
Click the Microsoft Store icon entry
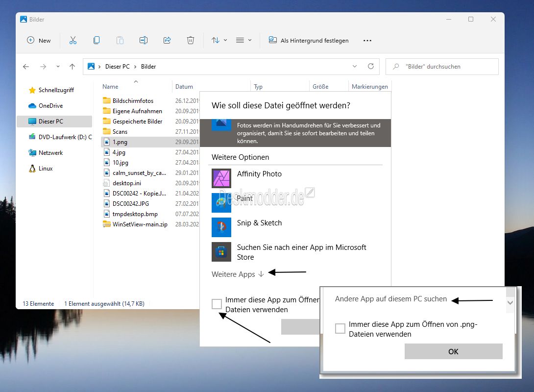pyautogui.click(x=221, y=252)
